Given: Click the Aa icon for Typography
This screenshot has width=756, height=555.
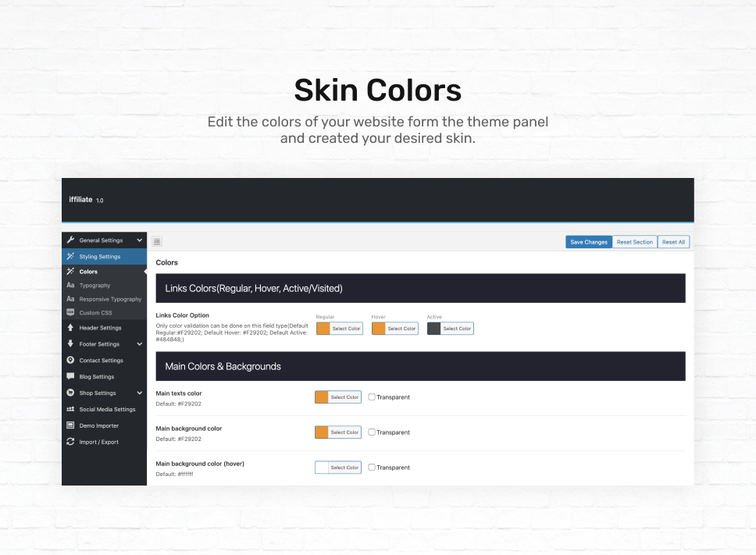Looking at the screenshot, I should tap(71, 285).
